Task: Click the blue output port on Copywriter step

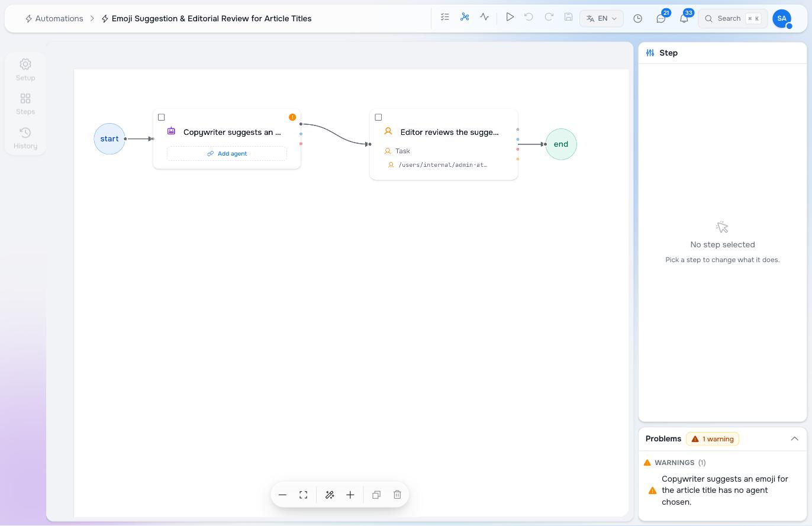Action: (x=301, y=134)
